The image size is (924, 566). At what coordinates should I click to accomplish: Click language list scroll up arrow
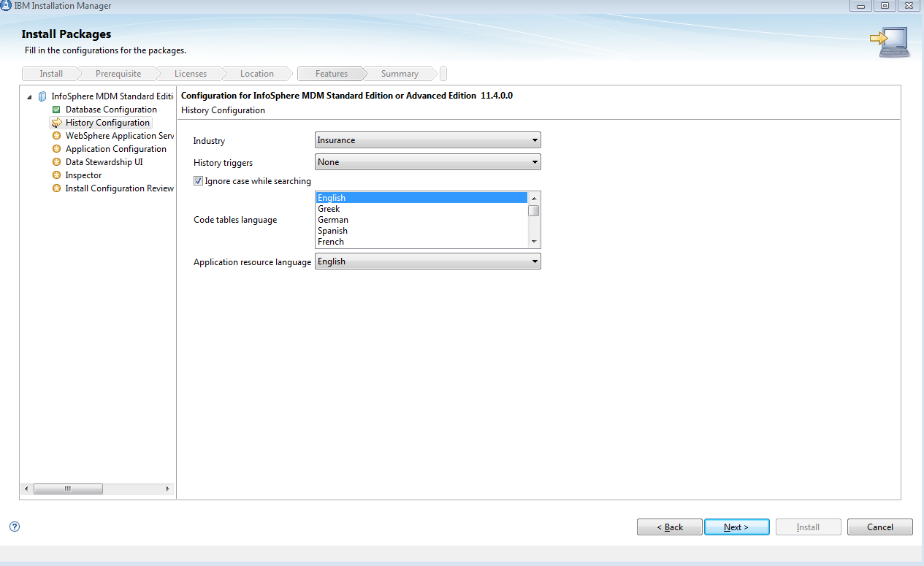(x=534, y=198)
